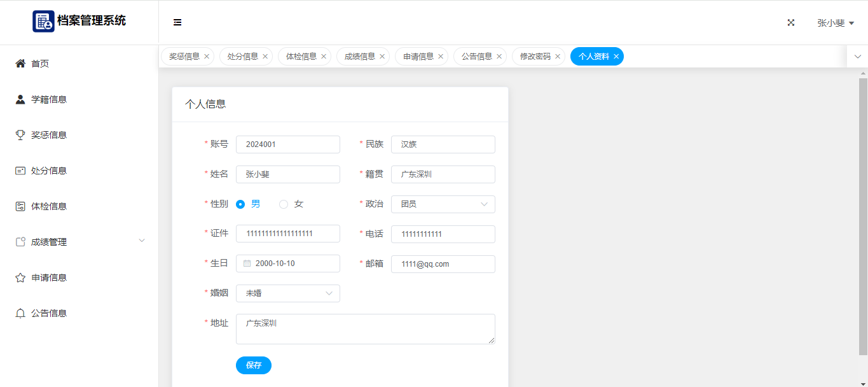Click the vertical page scrollbar
This screenshot has height=387, width=868.
863,216
